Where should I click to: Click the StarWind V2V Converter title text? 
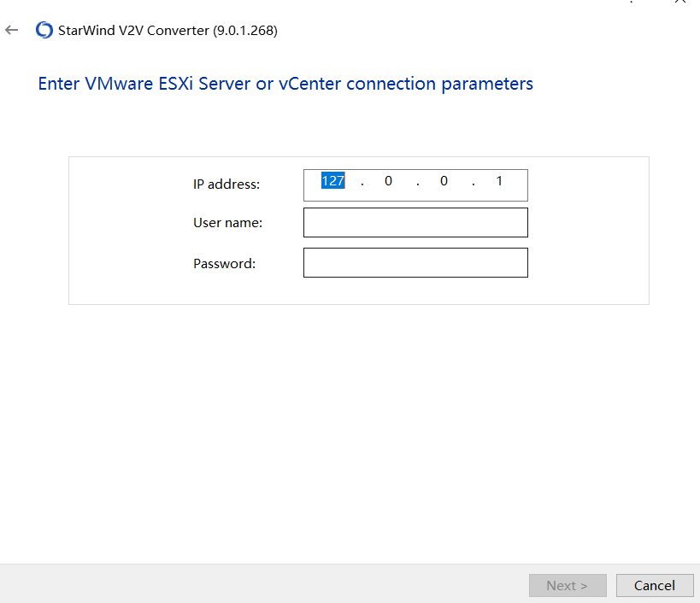(x=168, y=31)
